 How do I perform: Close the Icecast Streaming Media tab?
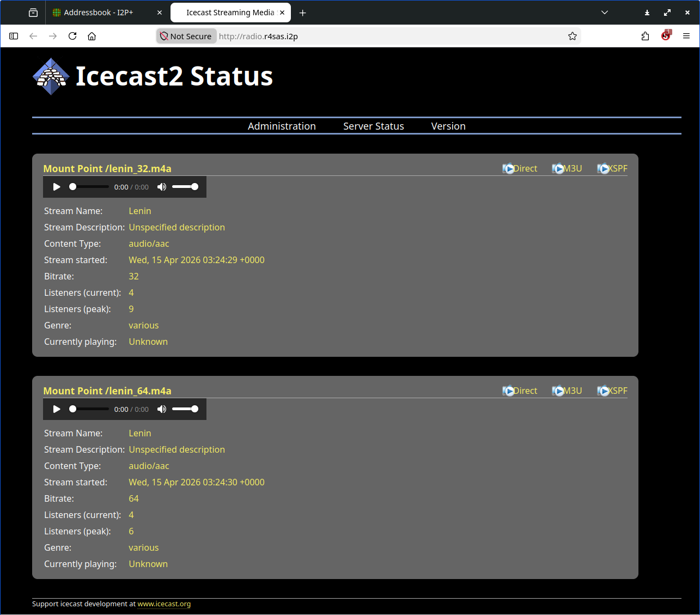pos(282,13)
